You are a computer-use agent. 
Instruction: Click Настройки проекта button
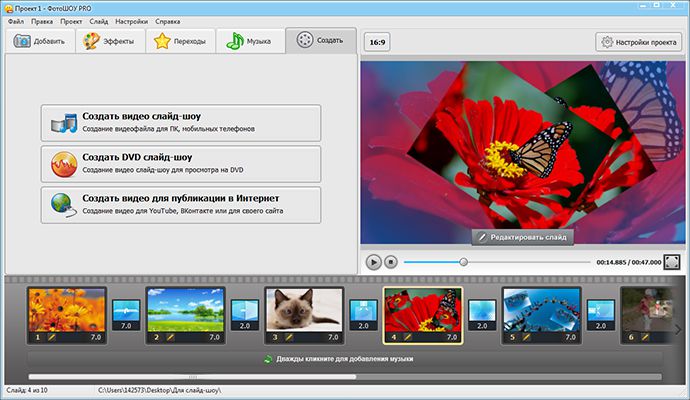[639, 42]
